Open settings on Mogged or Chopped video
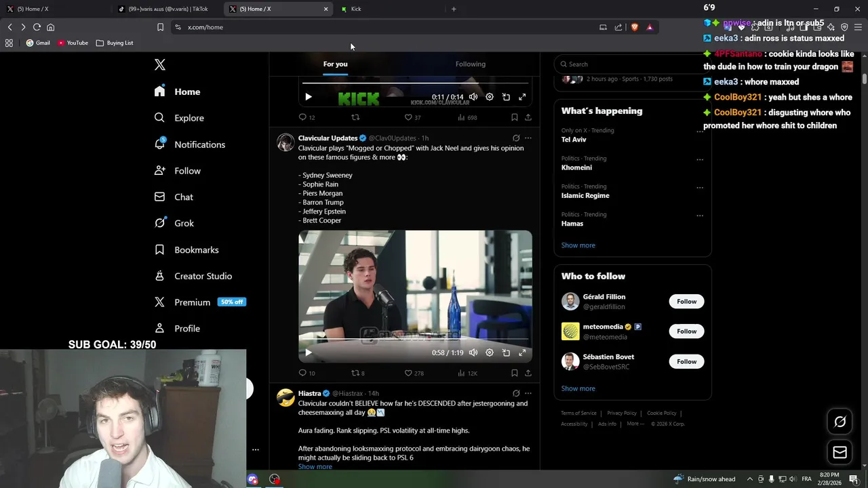Screen dimensions: 868x488 click(x=490, y=352)
